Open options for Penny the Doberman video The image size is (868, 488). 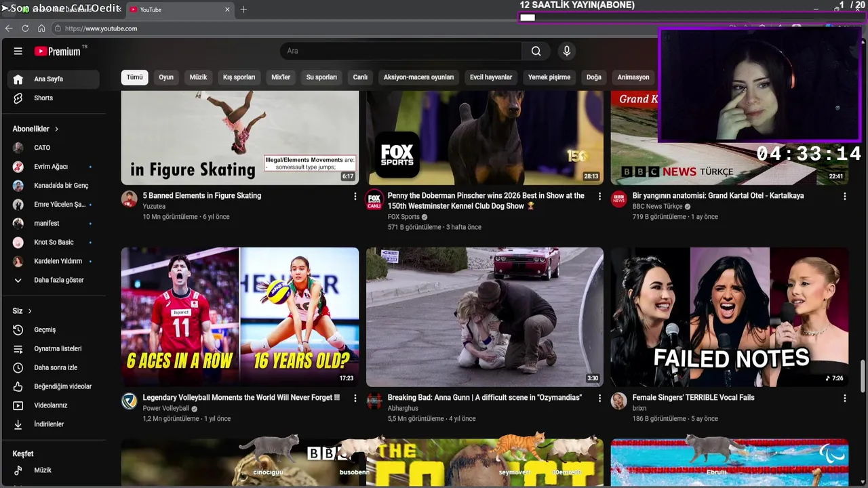click(599, 196)
